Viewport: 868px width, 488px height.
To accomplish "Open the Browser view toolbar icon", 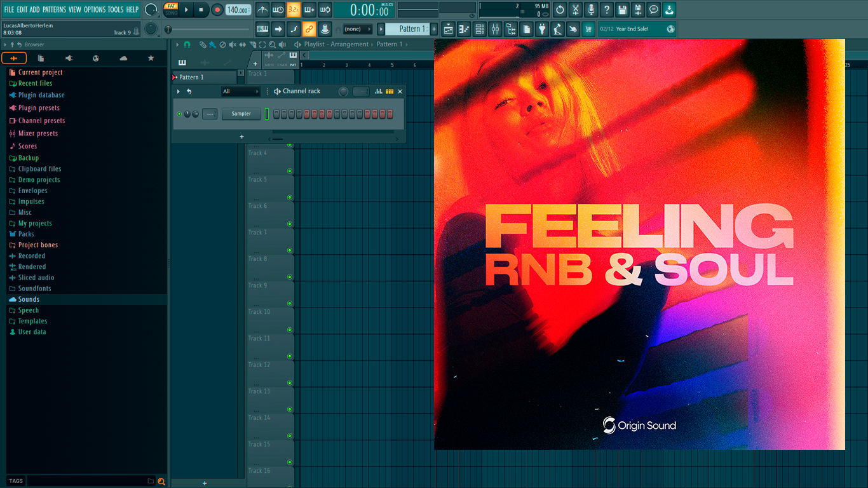I will [x=511, y=29].
